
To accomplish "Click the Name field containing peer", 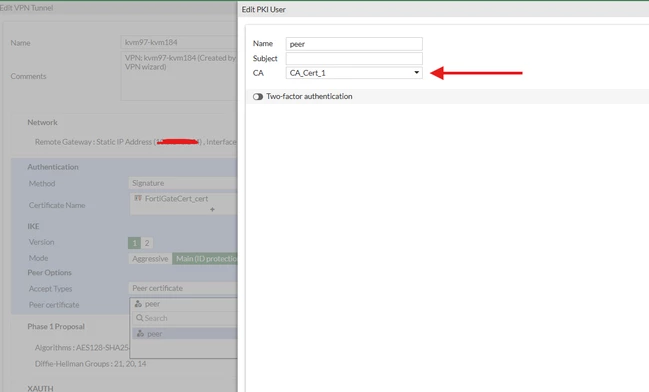I will pos(354,44).
